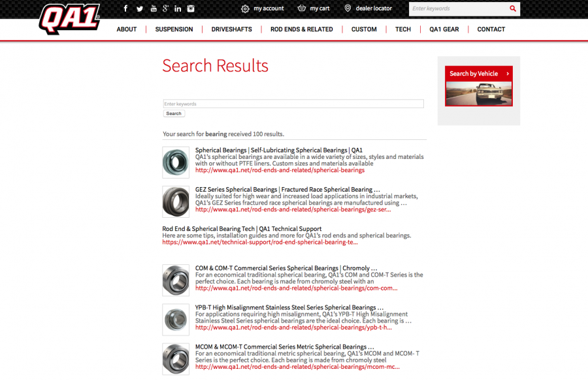Open the Instagram icon

click(191, 9)
